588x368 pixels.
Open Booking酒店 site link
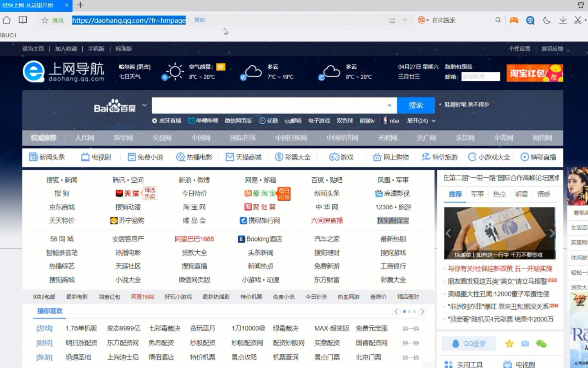click(x=260, y=239)
